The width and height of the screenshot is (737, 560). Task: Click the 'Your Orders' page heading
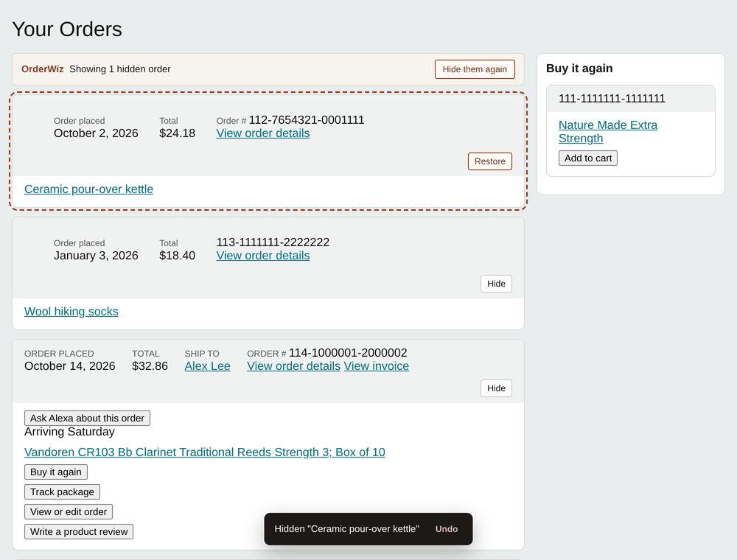click(x=67, y=29)
